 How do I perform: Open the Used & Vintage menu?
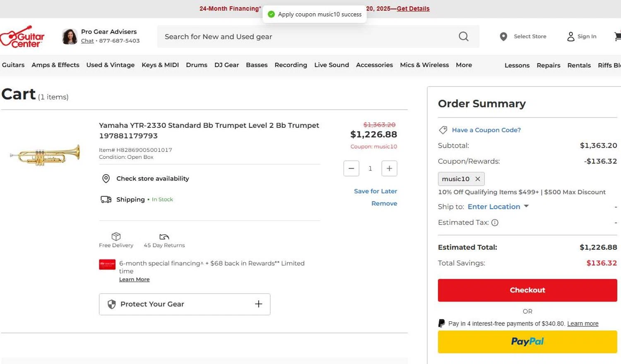pyautogui.click(x=111, y=65)
